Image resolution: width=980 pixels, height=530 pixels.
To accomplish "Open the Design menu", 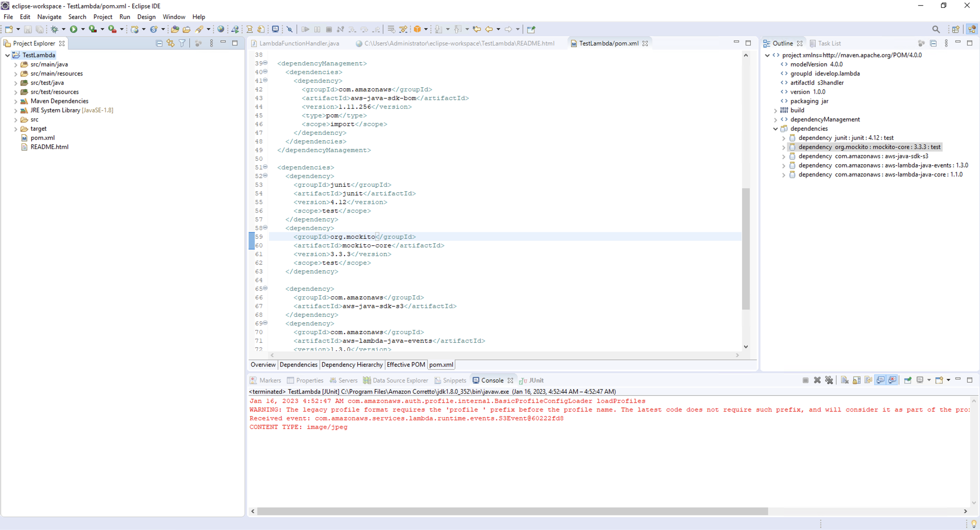I will tap(146, 17).
